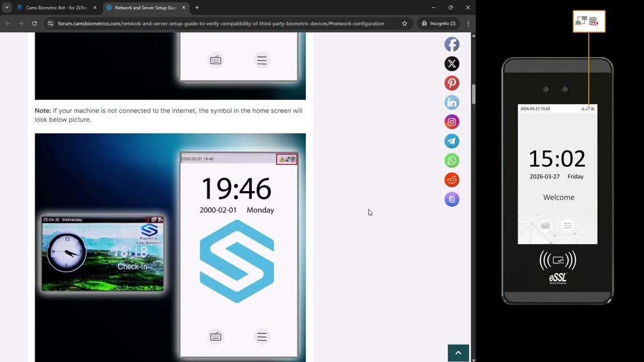Share the page on WhatsApp

pos(452,160)
